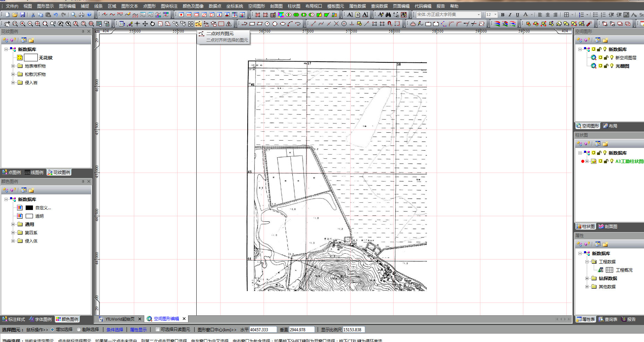Open the 柱状图 menu
The height and width of the screenshot is (342, 644).
pyautogui.click(x=294, y=6)
